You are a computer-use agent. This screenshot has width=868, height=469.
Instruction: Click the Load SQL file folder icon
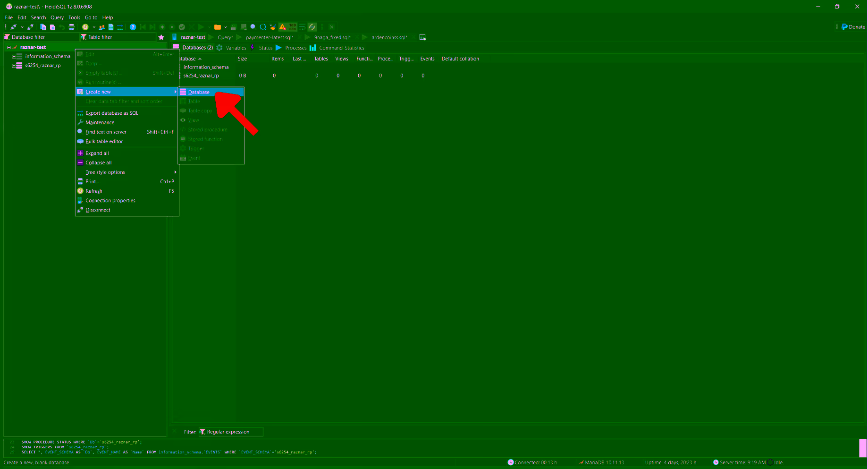[x=217, y=27]
